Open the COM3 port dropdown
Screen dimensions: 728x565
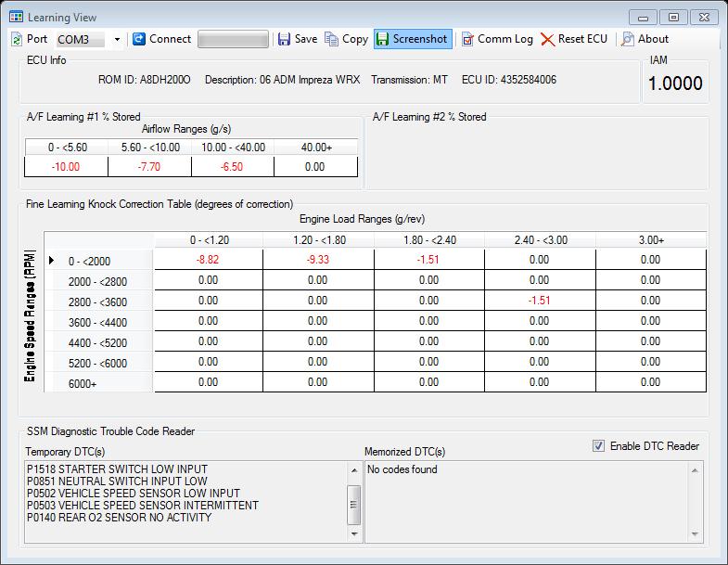[117, 40]
